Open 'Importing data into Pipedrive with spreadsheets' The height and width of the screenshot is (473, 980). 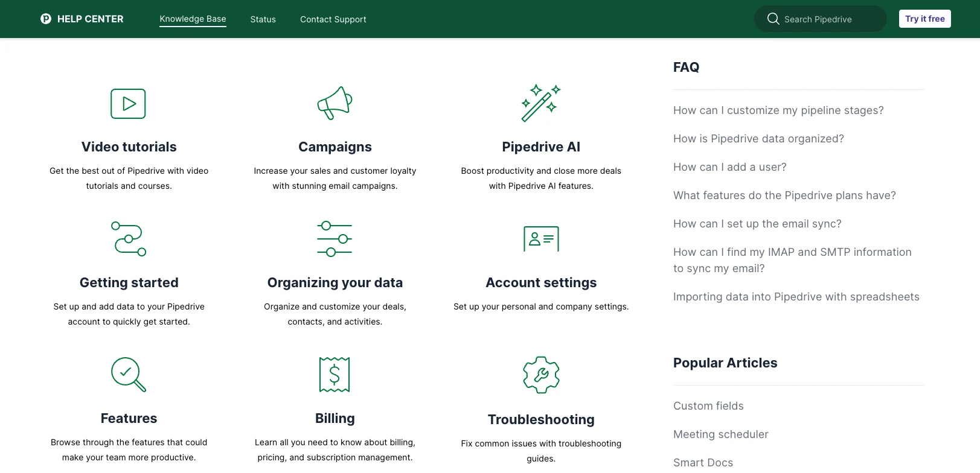[x=796, y=297]
